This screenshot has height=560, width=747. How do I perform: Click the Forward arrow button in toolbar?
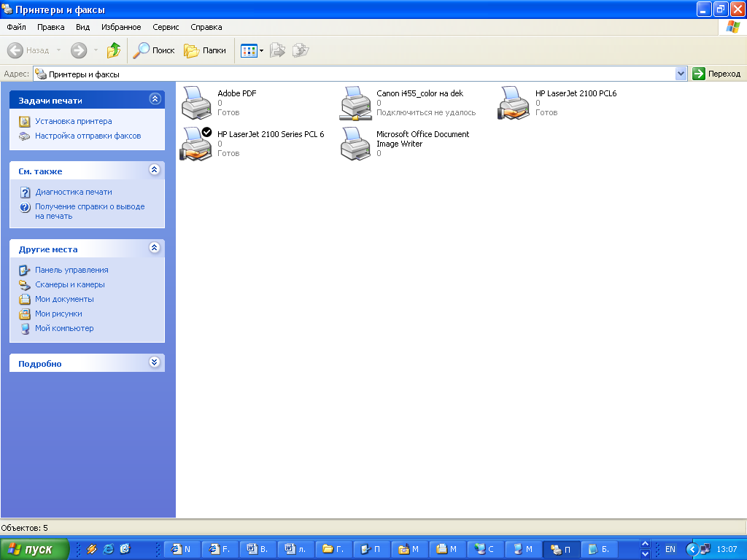click(79, 50)
